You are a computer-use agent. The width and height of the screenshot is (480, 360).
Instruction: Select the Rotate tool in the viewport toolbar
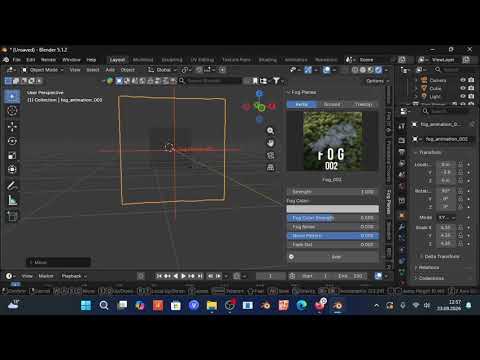tap(12, 141)
